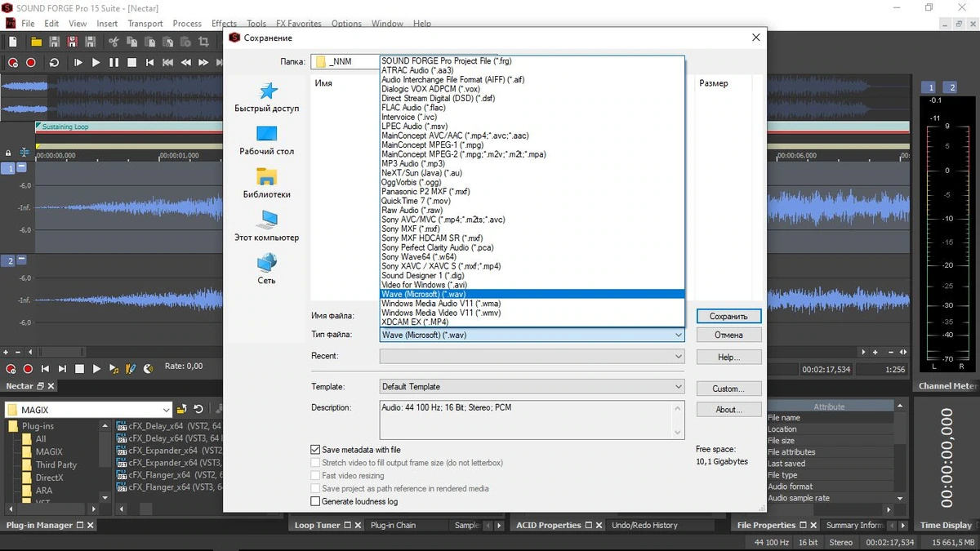Open the Edit menu
The height and width of the screenshot is (551, 980).
[51, 24]
